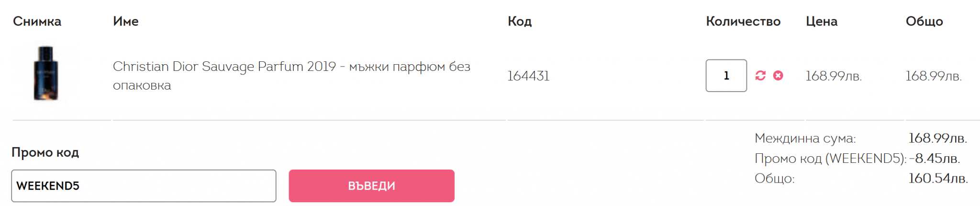
Task: Click the Междинна сума subtotal label
Action: (805, 138)
